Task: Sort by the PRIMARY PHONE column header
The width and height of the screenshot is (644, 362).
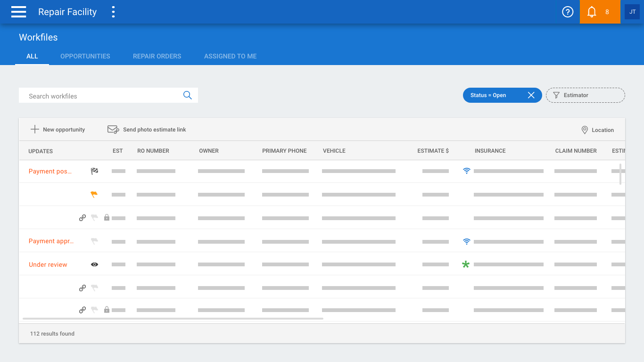Action: [x=284, y=151]
